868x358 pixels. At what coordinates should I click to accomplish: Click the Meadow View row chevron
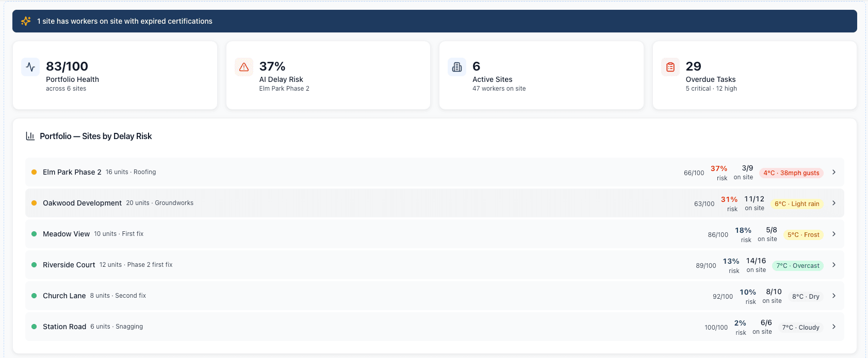[834, 234]
